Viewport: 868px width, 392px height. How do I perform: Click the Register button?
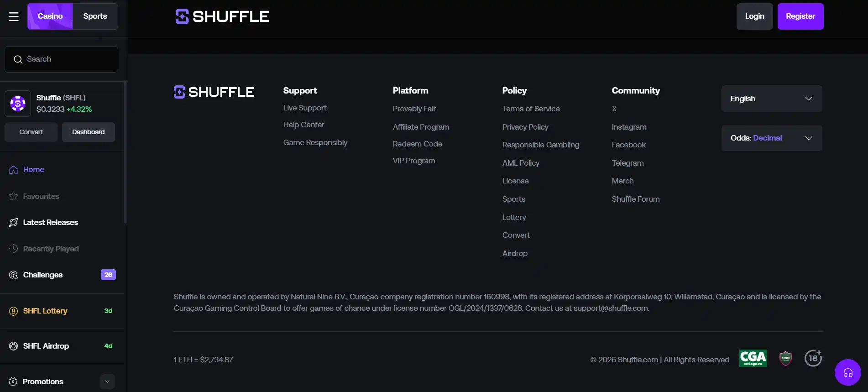[x=800, y=16]
